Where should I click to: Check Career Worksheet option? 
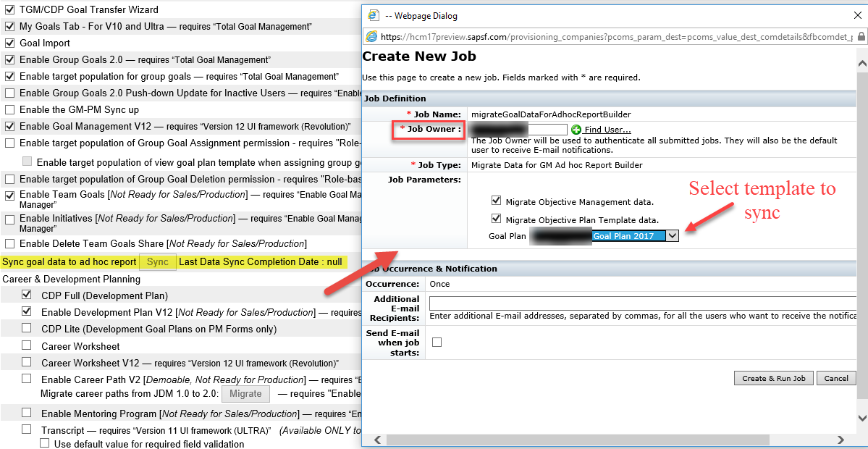point(27,345)
